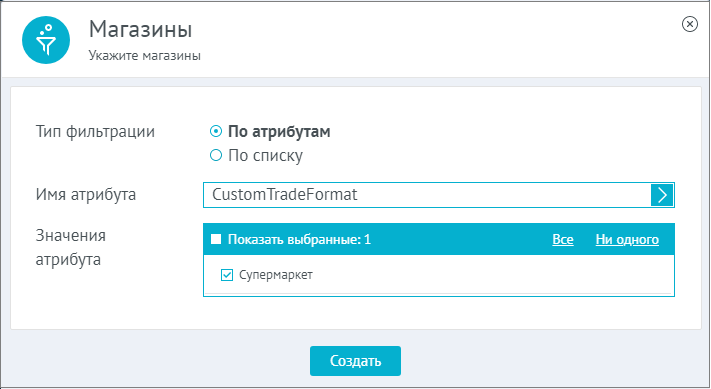Screen dimensions: 711x389
Task: Click the Все link to select all values
Action: pos(563,239)
